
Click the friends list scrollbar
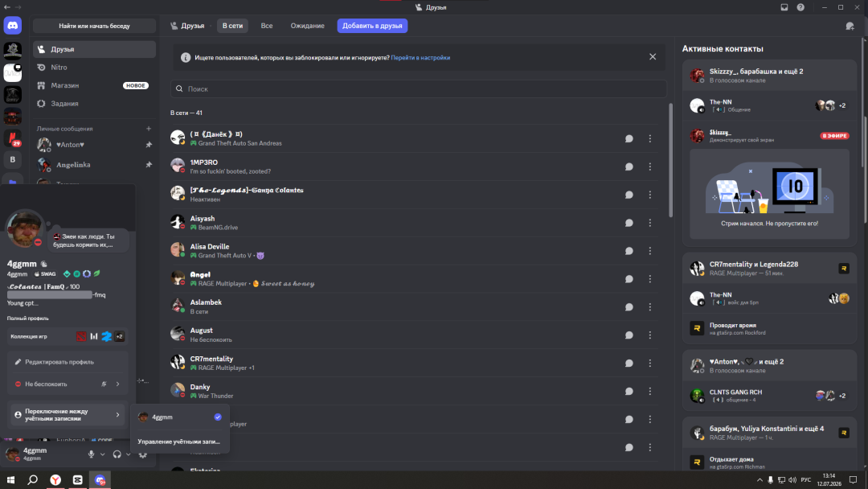click(x=670, y=161)
